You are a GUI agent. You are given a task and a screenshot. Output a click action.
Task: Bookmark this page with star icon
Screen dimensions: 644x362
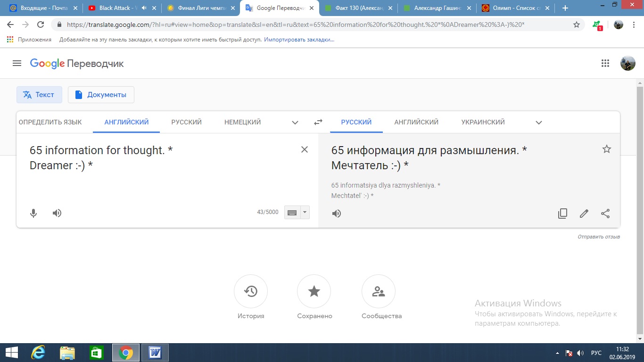tap(577, 25)
